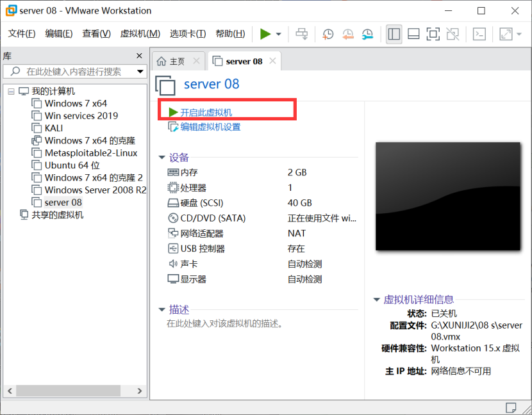Select Ubuntu 64 位 virtual machine
This screenshot has width=532, height=415.
(72, 165)
